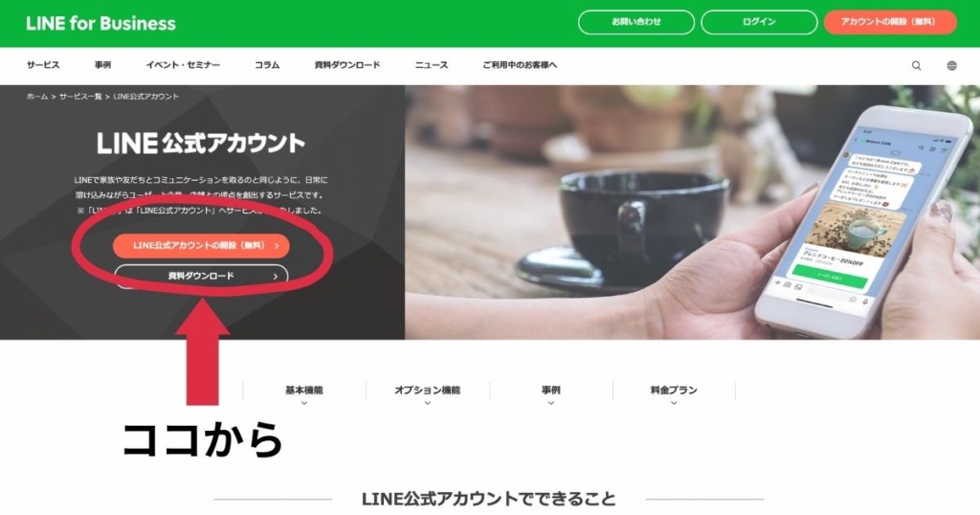The height and width of the screenshot is (515, 980).
Task: Expand the オプション機能 section chevron
Action: coord(428,403)
